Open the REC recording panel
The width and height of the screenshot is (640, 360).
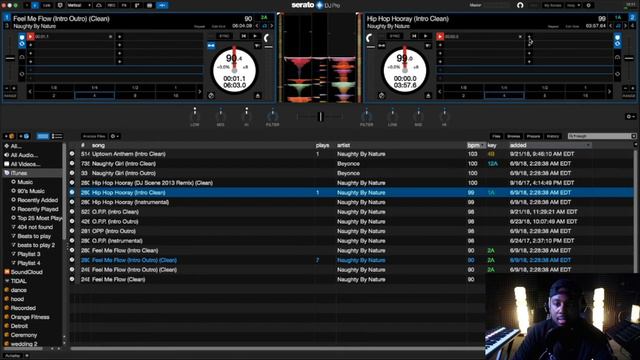(111, 5)
